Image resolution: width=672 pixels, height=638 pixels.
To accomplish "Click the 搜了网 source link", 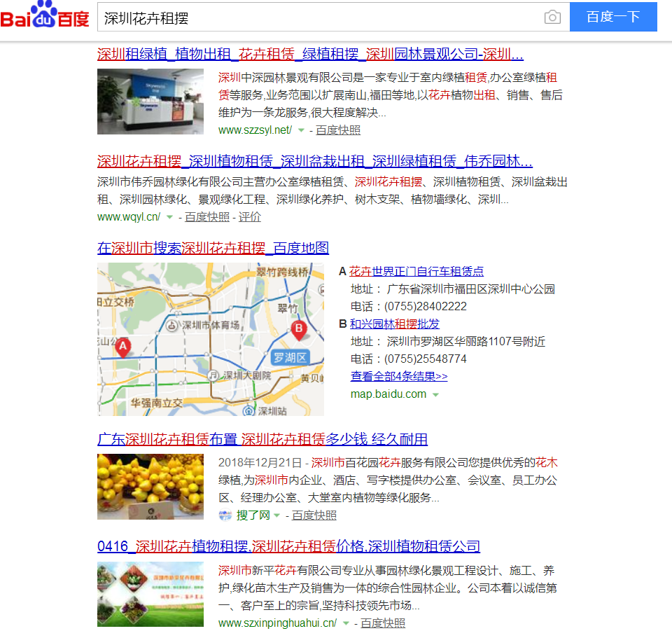I will point(253,515).
